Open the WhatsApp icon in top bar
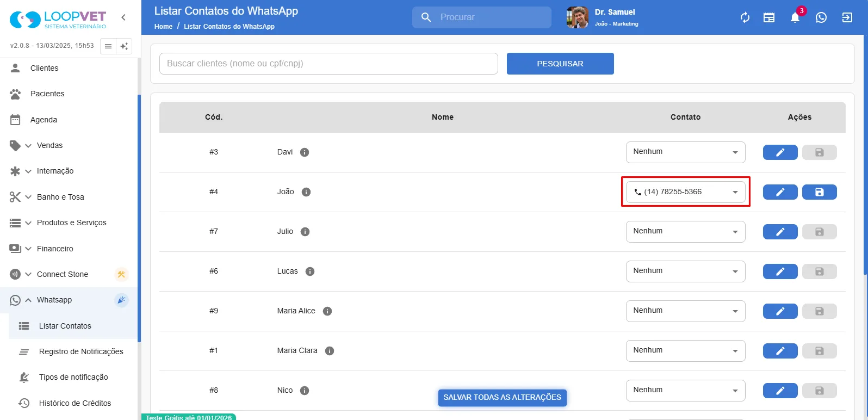 pyautogui.click(x=821, y=17)
